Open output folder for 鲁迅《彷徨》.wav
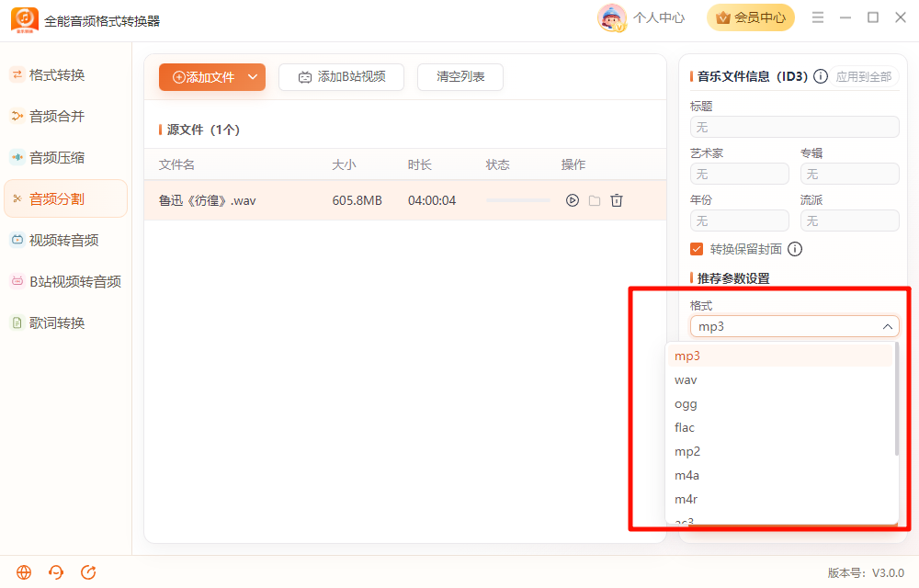 (595, 200)
